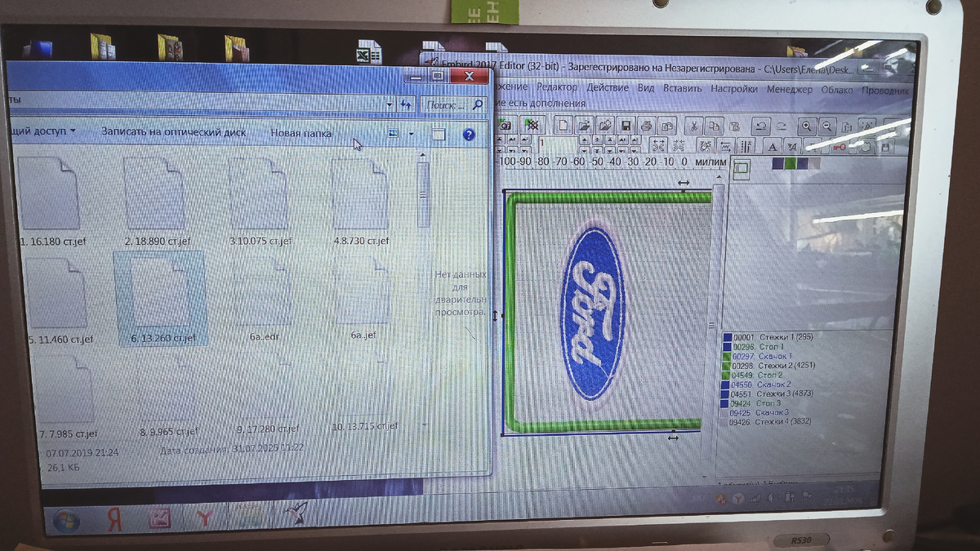This screenshot has width=980, height=551.
Task: Click the lettering A text tool icon
Action: [771, 147]
